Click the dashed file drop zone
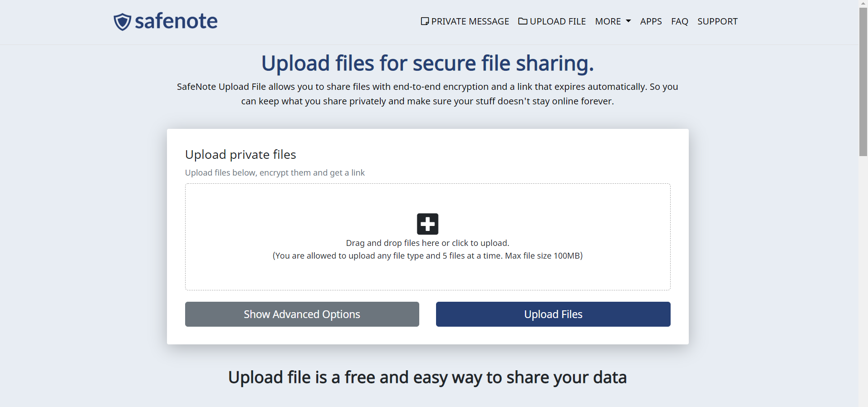Viewport: 868px width, 407px height. coord(427,237)
